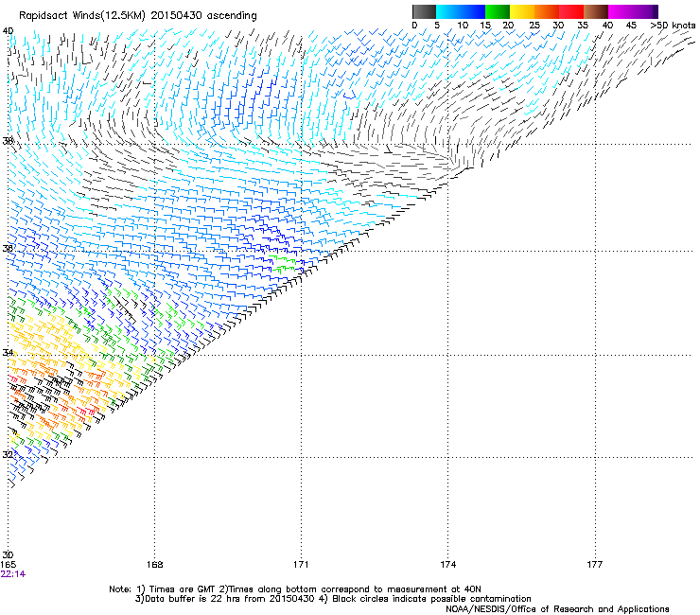Click the Rapidscat Winds(12.5KM) title text
Screen dimensions: 700x615
point(137,16)
